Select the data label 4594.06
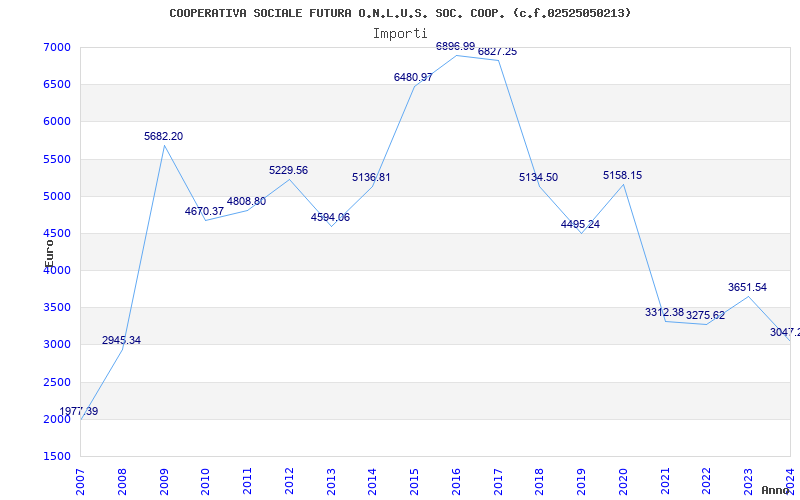800x500 pixels. tap(330, 217)
